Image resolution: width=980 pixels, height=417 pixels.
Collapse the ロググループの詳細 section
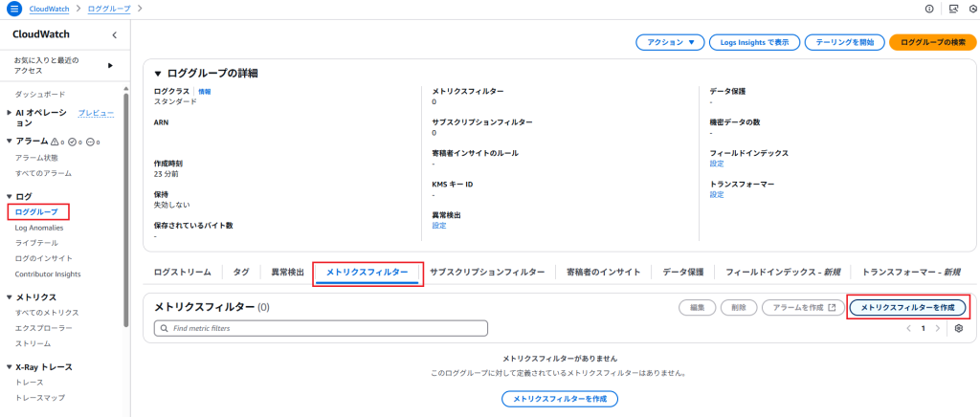click(158, 74)
